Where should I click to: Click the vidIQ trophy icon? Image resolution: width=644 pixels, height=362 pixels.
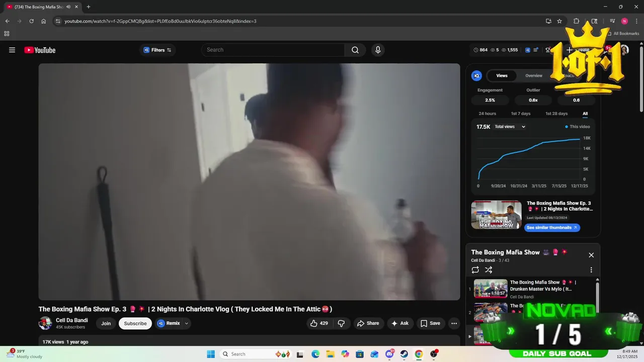coord(548,50)
